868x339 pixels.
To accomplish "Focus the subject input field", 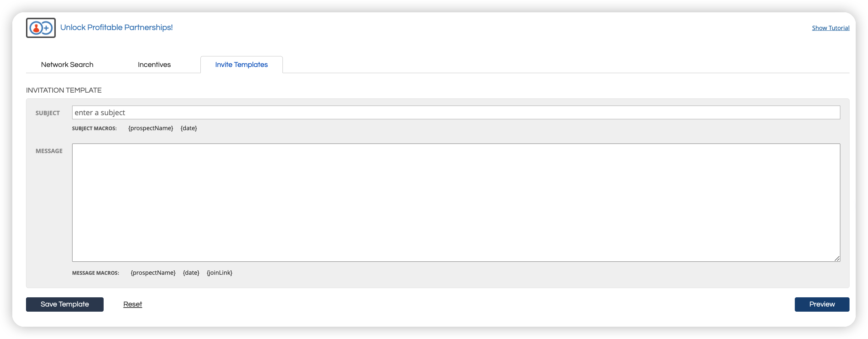I will 456,112.
